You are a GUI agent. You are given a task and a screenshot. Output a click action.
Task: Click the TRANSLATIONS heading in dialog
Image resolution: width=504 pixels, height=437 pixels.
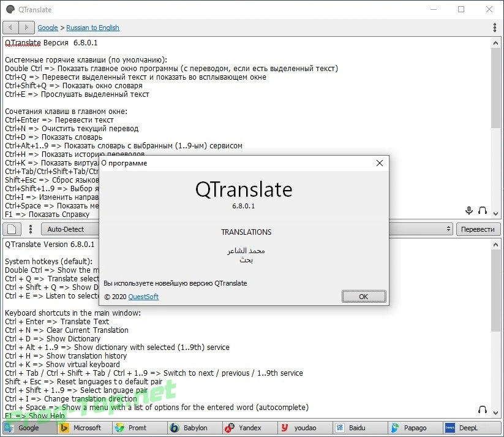(x=246, y=232)
